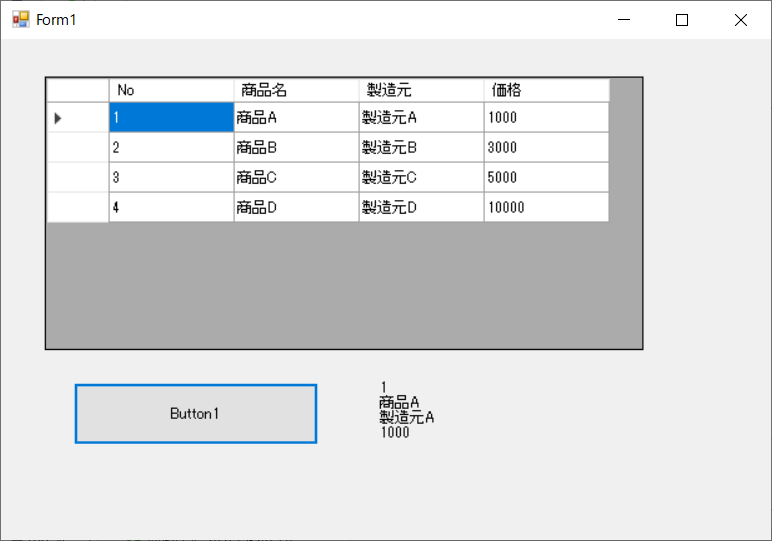Click the row header of the 商品B row
Viewport: 772px width, 541px height.
[78, 147]
